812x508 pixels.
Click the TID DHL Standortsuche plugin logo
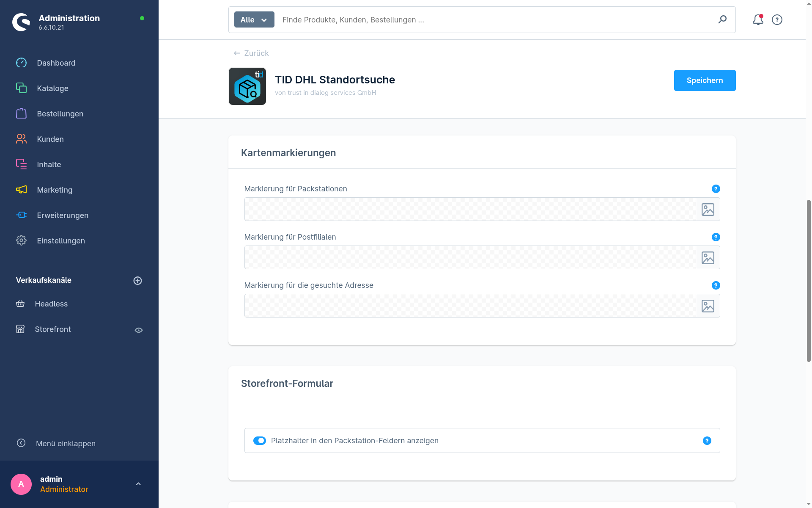point(247,86)
